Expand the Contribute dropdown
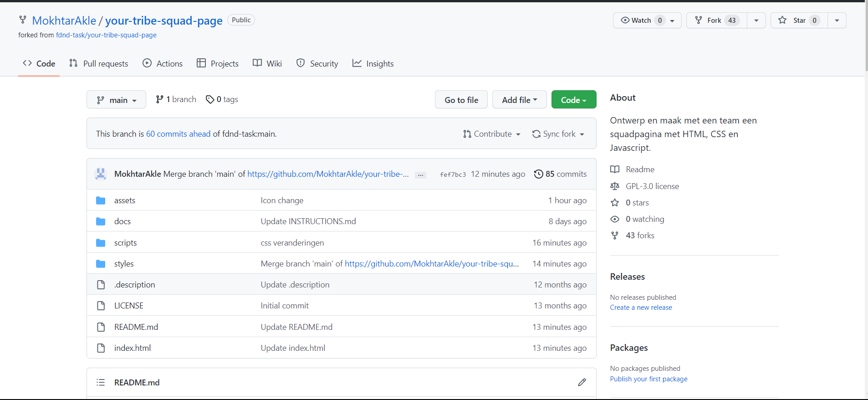This screenshot has height=400, width=868. coord(492,134)
